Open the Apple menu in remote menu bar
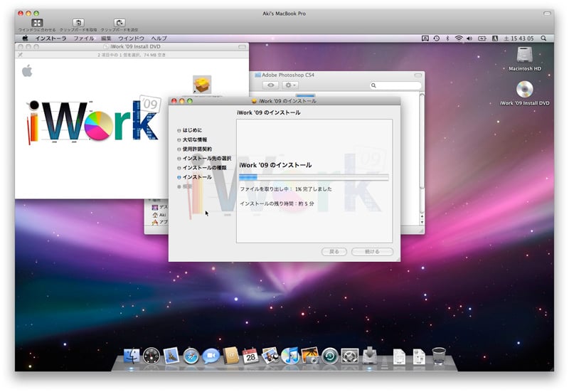The width and height of the screenshot is (569, 392). (26, 38)
